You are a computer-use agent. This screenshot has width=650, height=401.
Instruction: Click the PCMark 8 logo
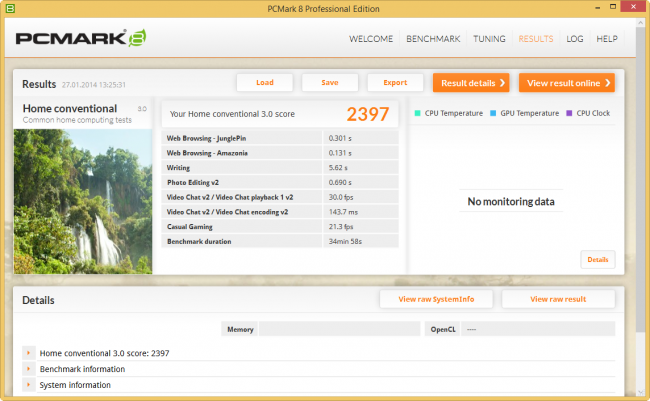[81, 38]
